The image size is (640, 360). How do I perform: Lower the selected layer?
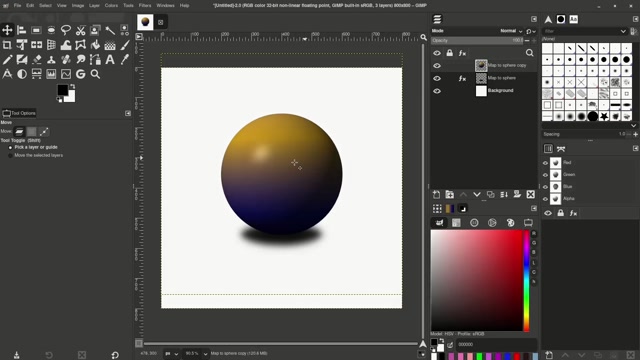[477, 195]
